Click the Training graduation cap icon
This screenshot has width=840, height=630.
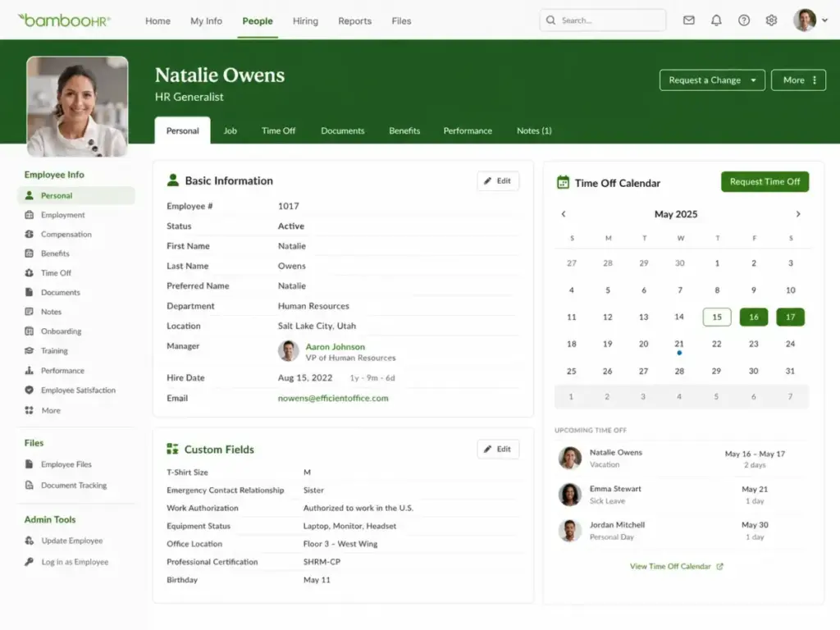[29, 350]
